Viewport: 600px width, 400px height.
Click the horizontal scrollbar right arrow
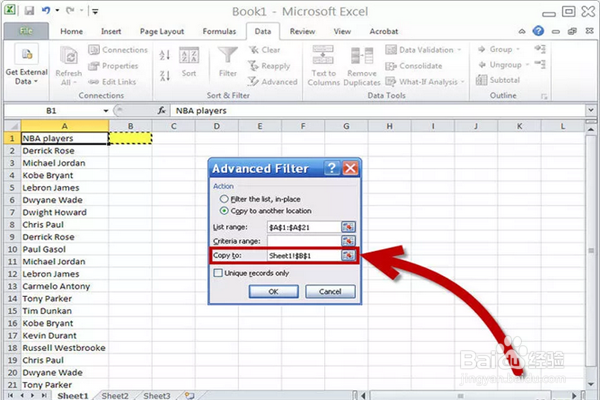[x=574, y=395]
